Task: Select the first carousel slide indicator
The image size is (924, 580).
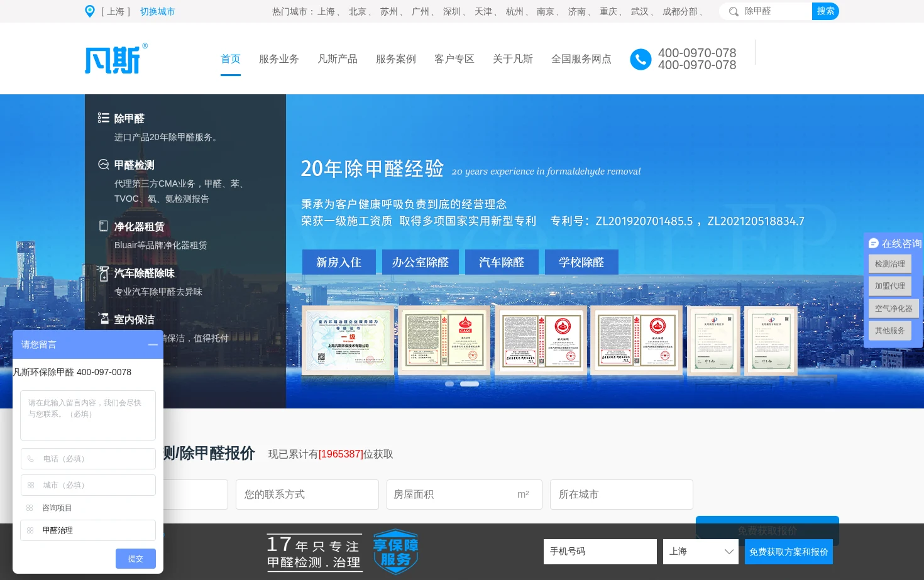Action: click(449, 384)
